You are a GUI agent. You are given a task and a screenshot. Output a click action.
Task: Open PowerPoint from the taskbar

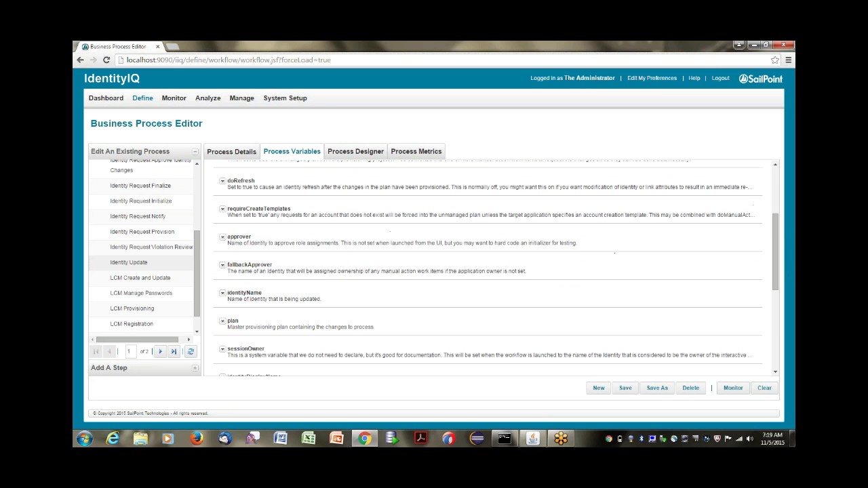point(336,439)
